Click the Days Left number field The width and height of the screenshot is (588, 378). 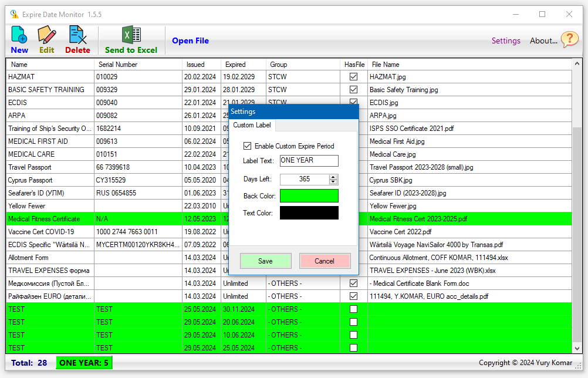305,179
